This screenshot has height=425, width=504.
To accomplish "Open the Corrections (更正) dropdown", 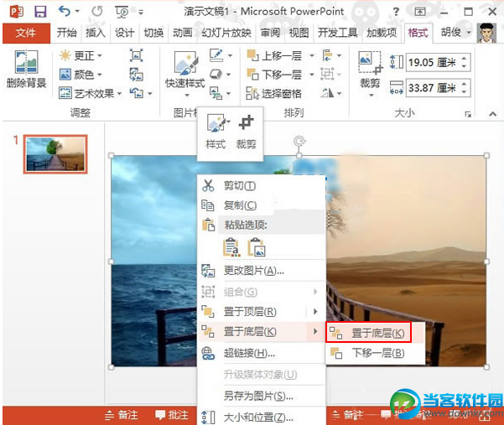I will [81, 55].
